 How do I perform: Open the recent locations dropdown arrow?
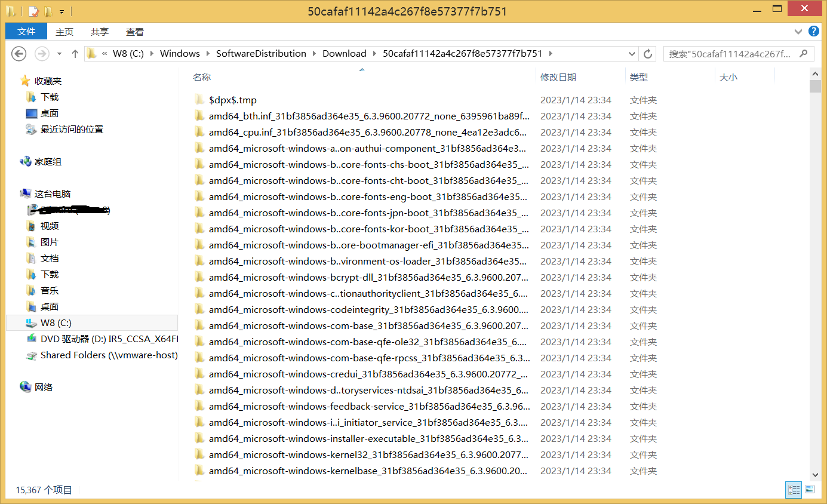click(59, 54)
